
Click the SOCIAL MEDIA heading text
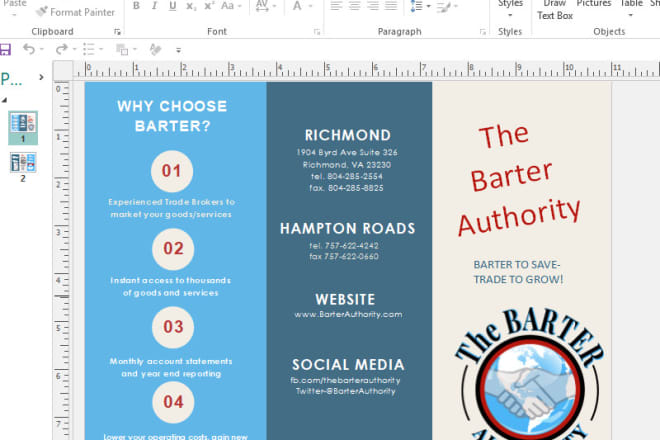click(x=348, y=365)
